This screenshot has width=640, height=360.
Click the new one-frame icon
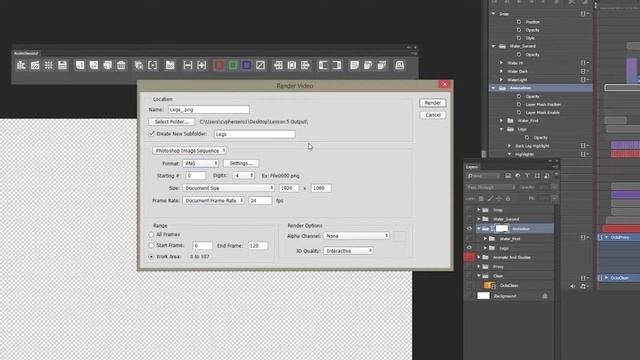(80, 65)
